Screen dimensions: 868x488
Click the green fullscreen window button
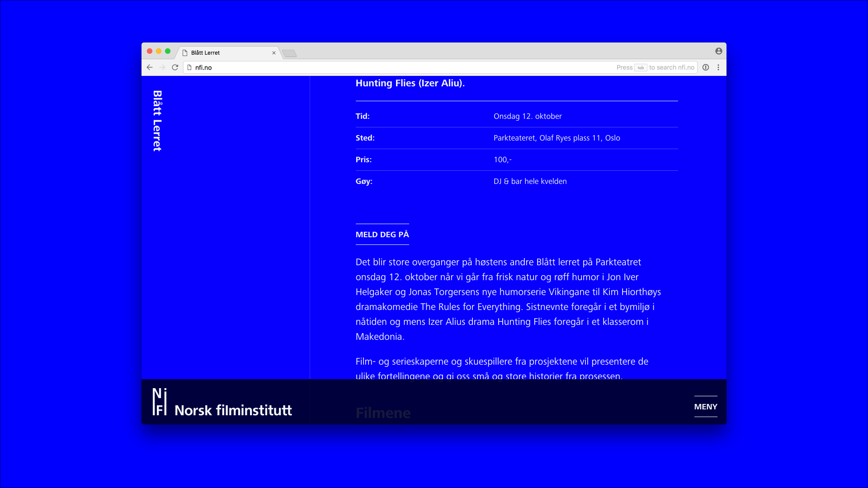click(168, 51)
